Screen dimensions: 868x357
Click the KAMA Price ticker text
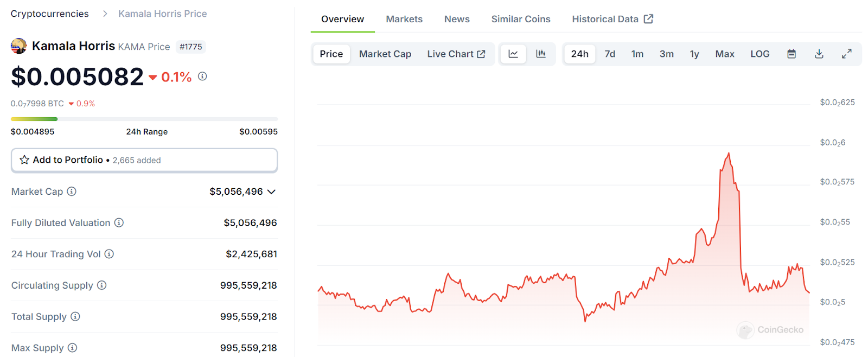[144, 47]
